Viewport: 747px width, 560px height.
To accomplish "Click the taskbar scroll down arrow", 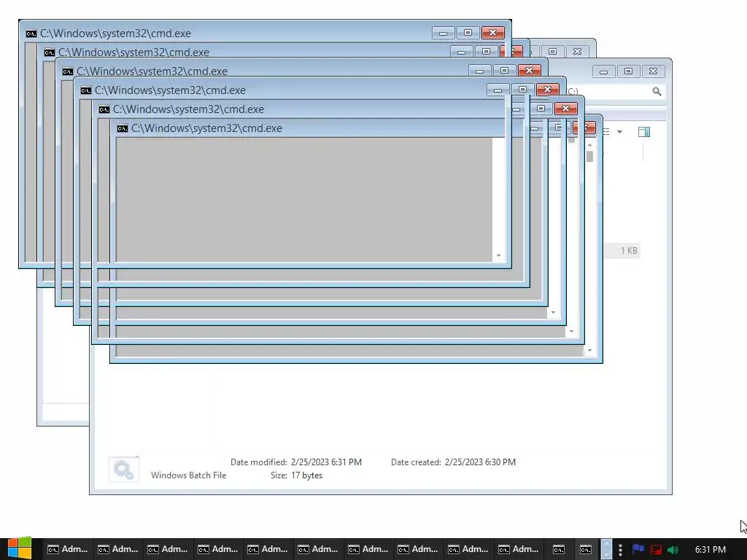I will [x=606, y=554].
